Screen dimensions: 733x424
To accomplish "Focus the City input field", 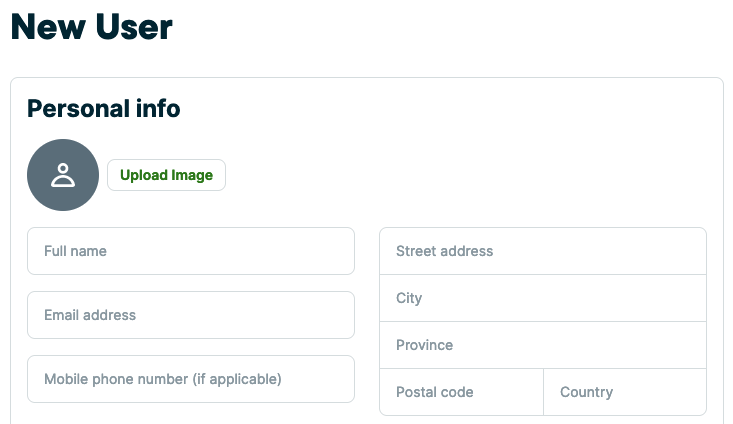I will (542, 298).
